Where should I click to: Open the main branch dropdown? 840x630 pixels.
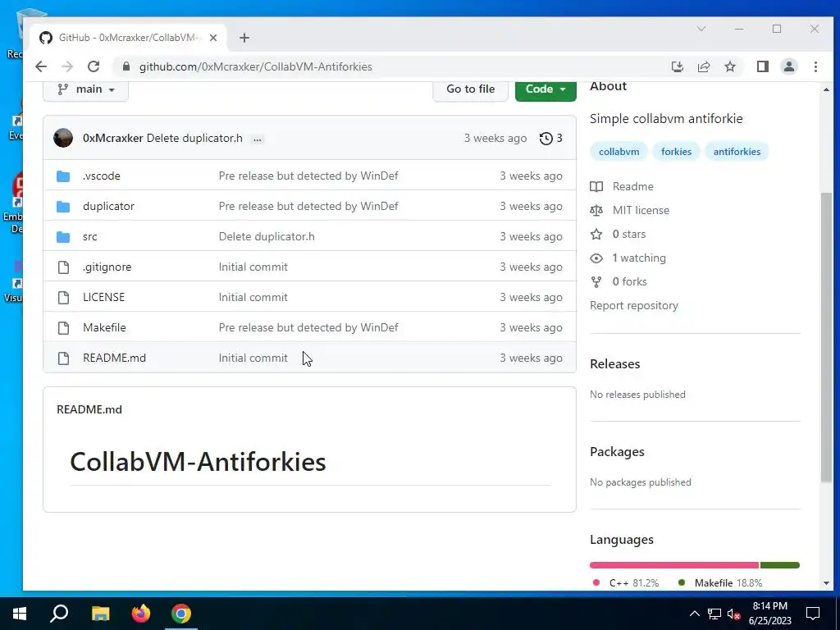(85, 89)
